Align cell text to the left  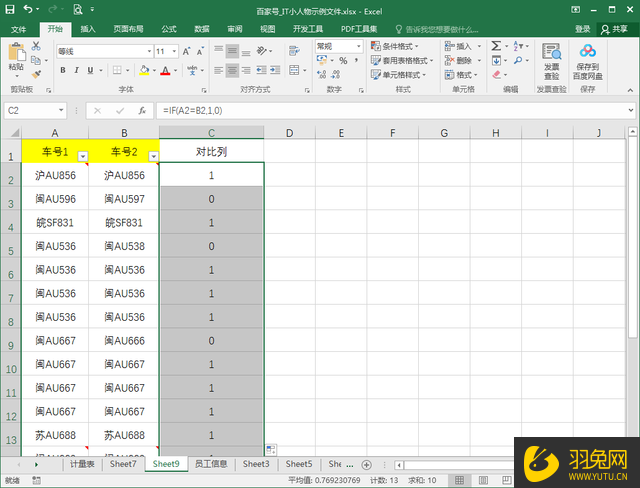click(218, 70)
